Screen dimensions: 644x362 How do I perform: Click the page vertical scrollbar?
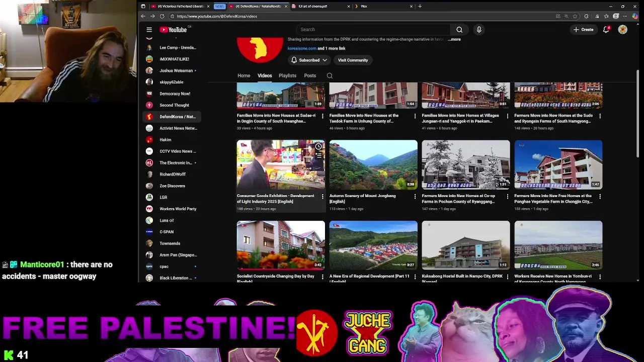click(x=638, y=115)
